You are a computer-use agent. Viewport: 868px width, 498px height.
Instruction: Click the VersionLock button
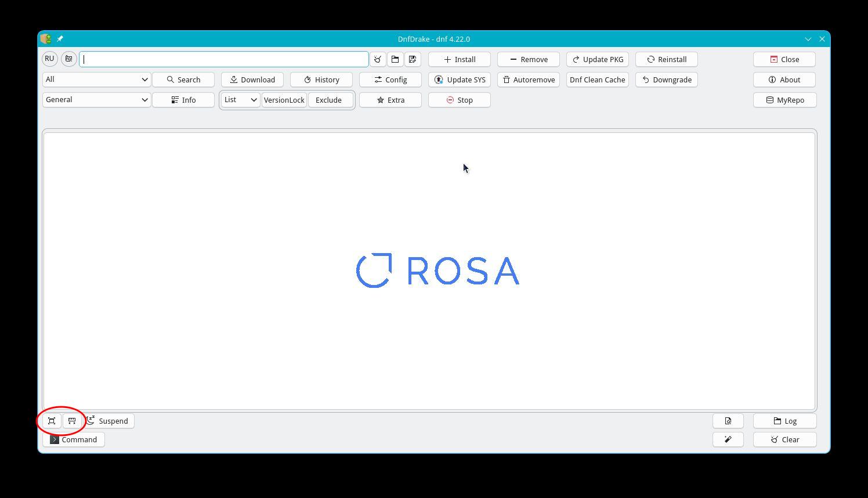point(284,100)
